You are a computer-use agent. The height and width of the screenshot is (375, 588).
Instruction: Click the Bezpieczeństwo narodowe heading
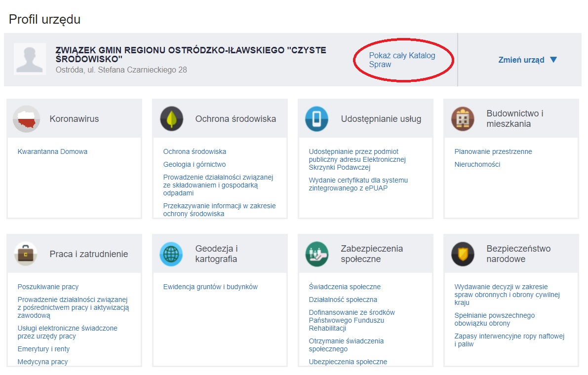point(518,254)
